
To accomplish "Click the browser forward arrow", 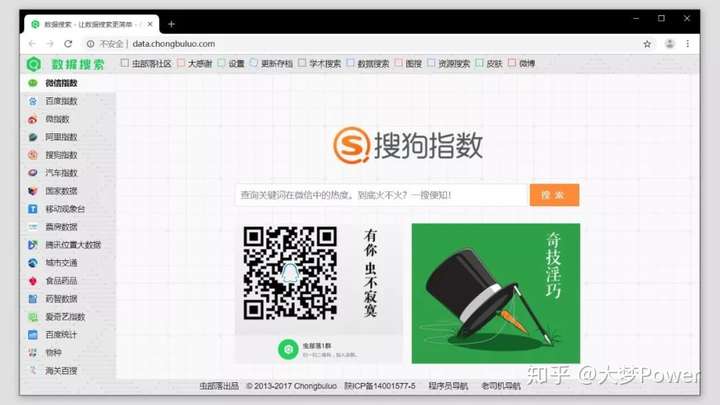I will pos(50,44).
